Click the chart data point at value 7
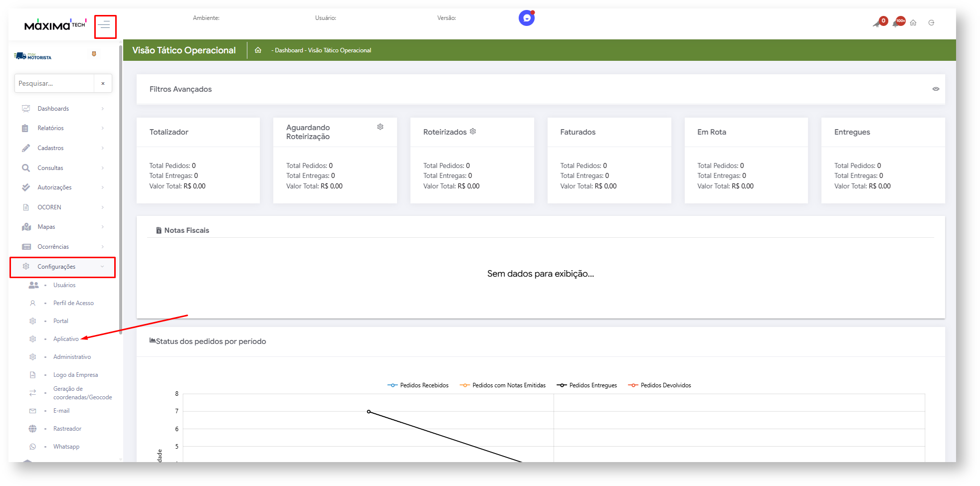The width and height of the screenshot is (980, 486). pos(369,412)
